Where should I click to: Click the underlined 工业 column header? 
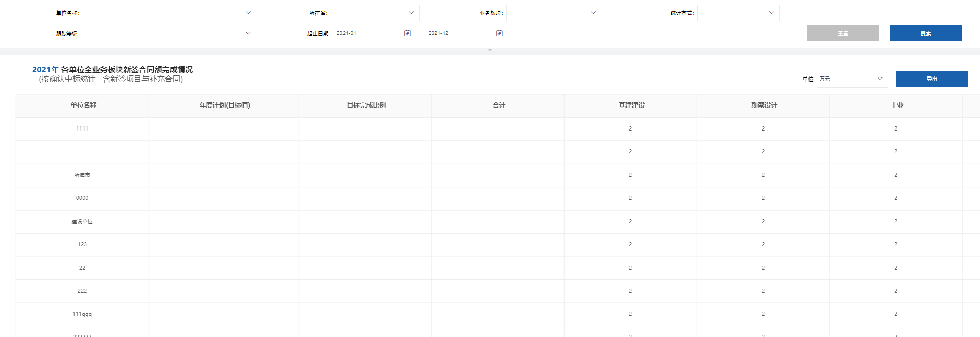(x=897, y=105)
